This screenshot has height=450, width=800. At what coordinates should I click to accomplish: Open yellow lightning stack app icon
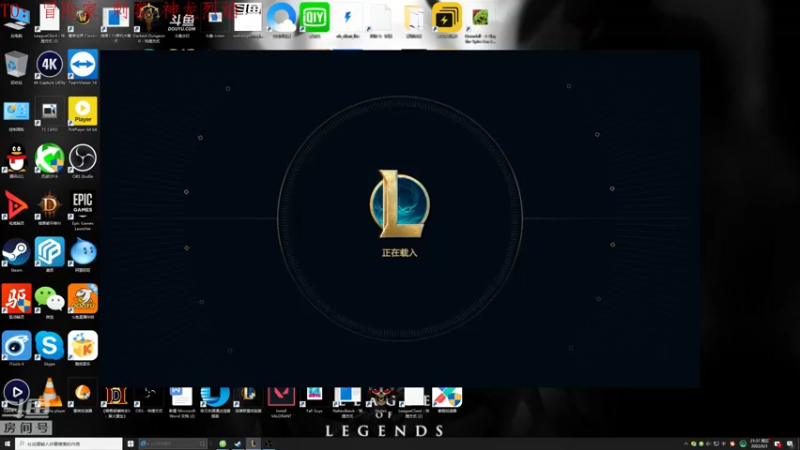pyautogui.click(x=447, y=19)
